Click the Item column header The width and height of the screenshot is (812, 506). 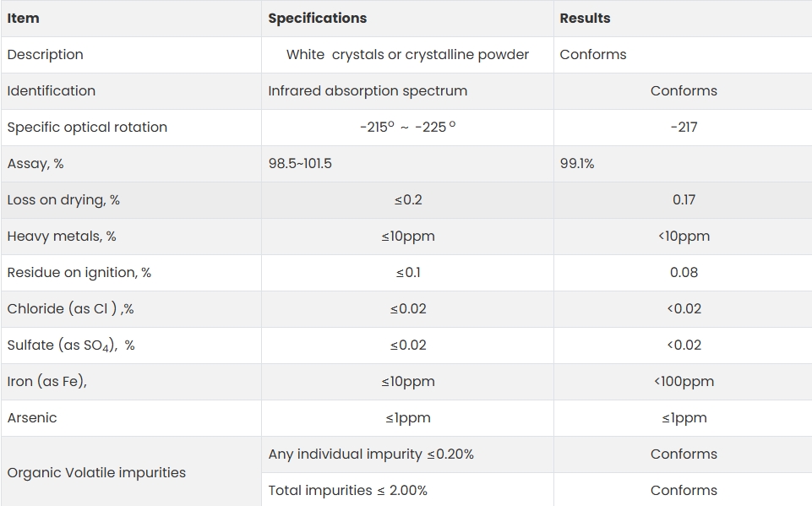click(x=23, y=18)
